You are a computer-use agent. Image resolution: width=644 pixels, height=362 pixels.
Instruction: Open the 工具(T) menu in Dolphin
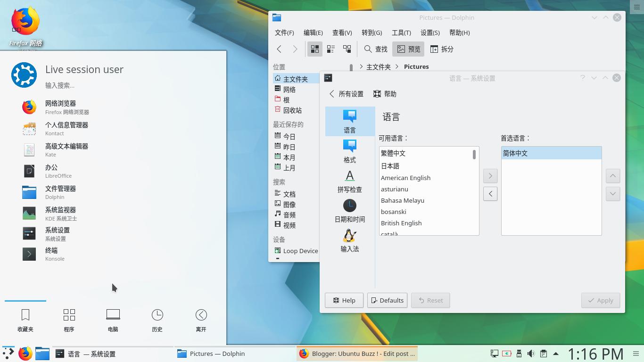[401, 33]
